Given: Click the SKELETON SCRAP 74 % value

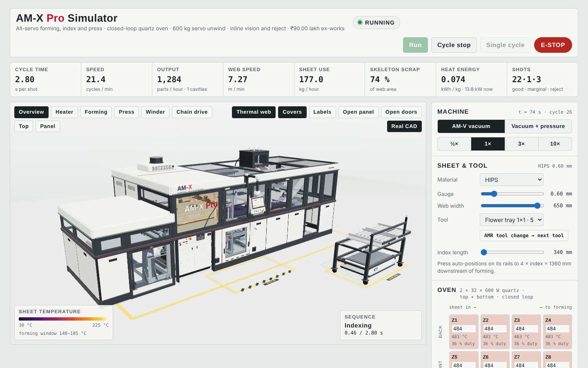Looking at the screenshot, I should point(380,80).
